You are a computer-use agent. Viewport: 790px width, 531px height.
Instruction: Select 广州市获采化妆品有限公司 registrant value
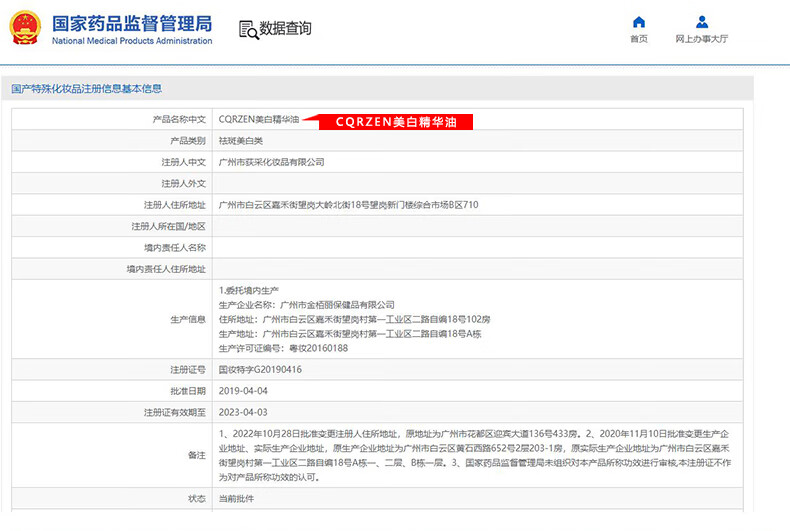[272, 162]
